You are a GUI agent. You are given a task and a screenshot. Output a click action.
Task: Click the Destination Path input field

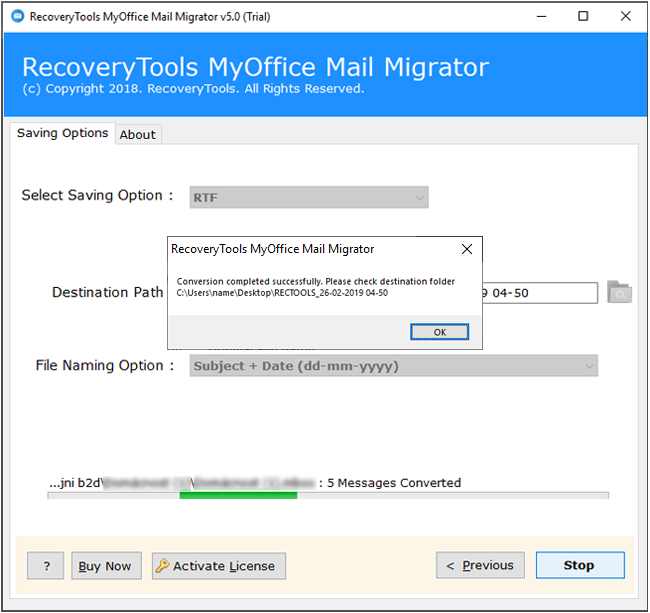[540, 293]
